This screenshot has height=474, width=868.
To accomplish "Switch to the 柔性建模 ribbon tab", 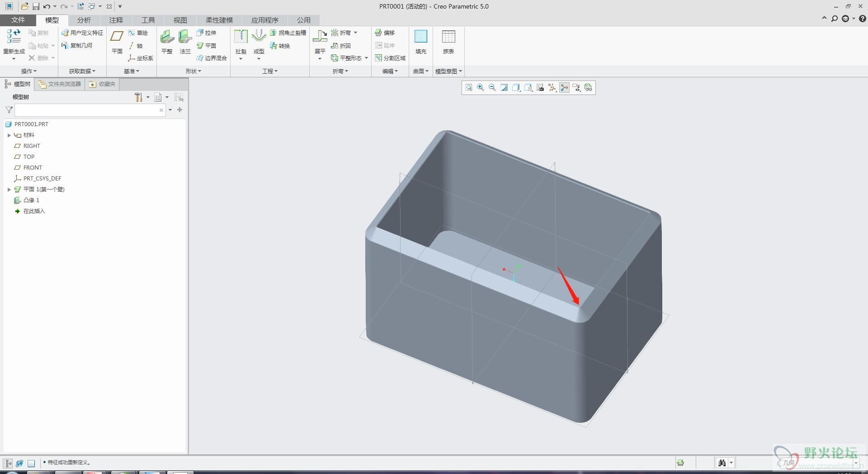I will click(x=219, y=20).
